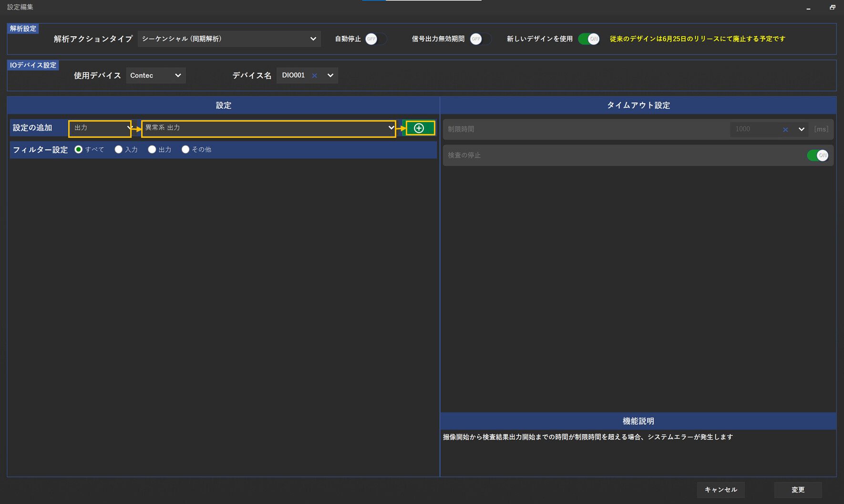This screenshot has width=844, height=504.
Task: Select the 入力 filter radio button
Action: pos(118,149)
